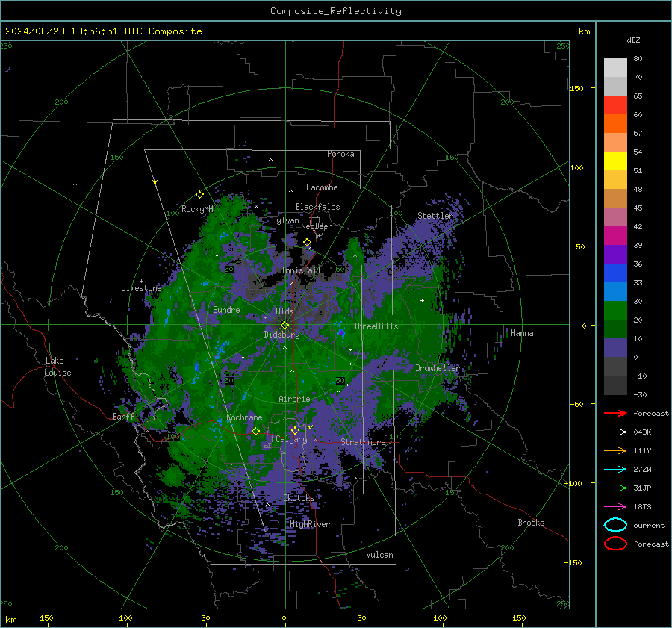Click the Vulcan label

pos(379,555)
